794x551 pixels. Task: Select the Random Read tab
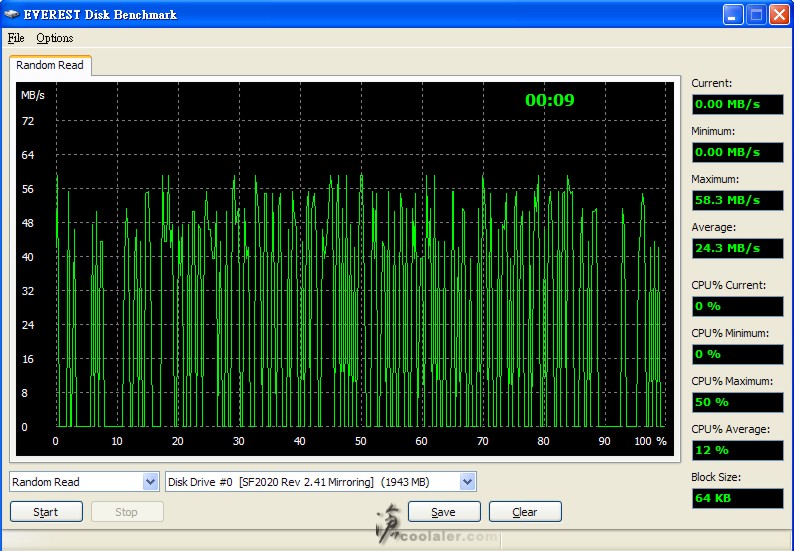click(50, 65)
